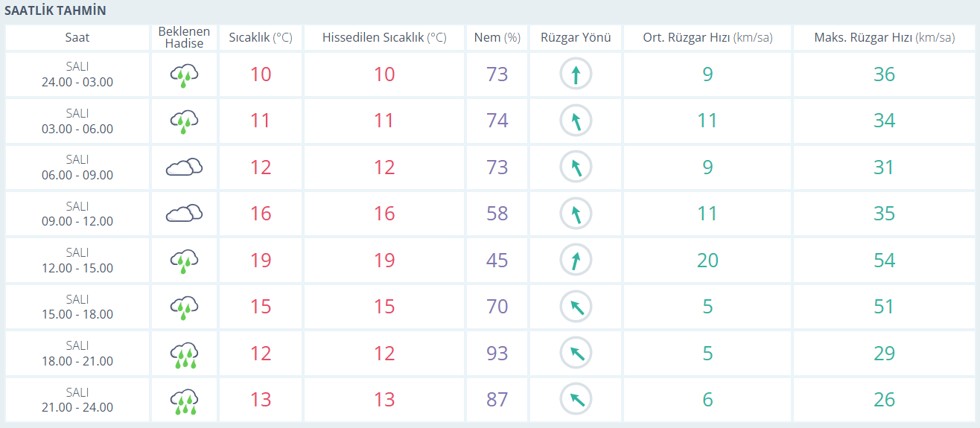This screenshot has width=980, height=428.
Task: Click the temperature value 19
Action: 261,261
